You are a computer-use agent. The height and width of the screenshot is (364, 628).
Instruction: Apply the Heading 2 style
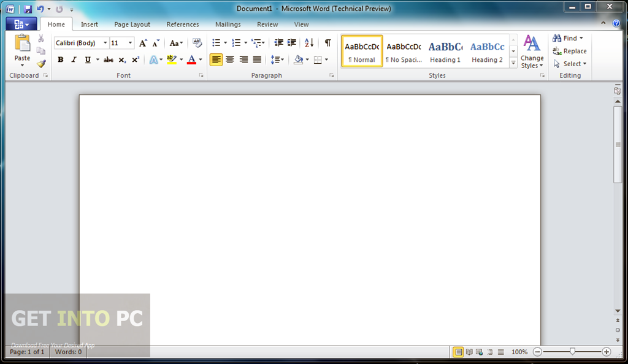coord(487,51)
